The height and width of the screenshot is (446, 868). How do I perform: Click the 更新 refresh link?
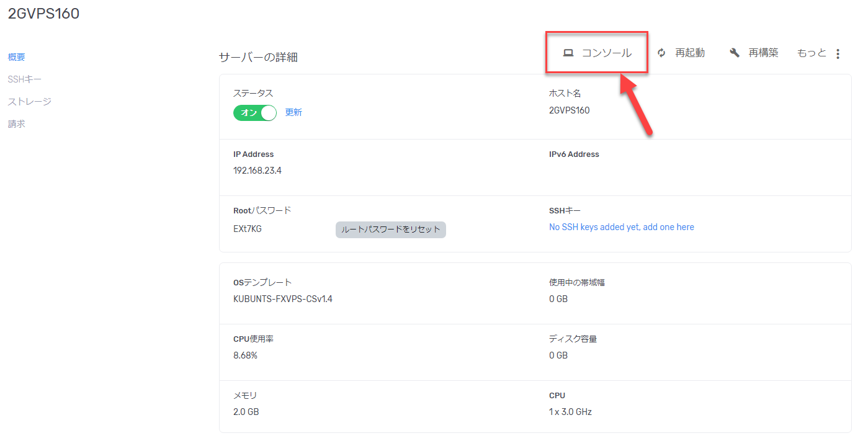(x=293, y=113)
